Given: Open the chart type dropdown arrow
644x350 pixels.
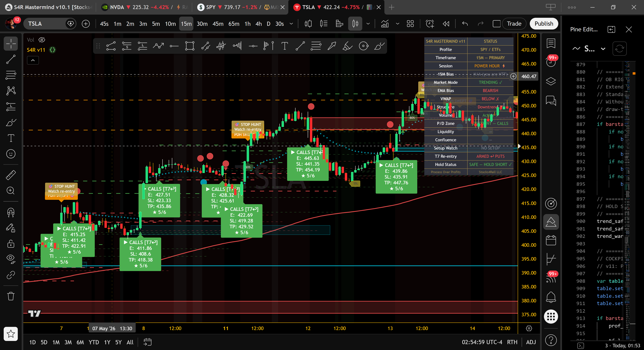Looking at the screenshot, I should [368, 24].
